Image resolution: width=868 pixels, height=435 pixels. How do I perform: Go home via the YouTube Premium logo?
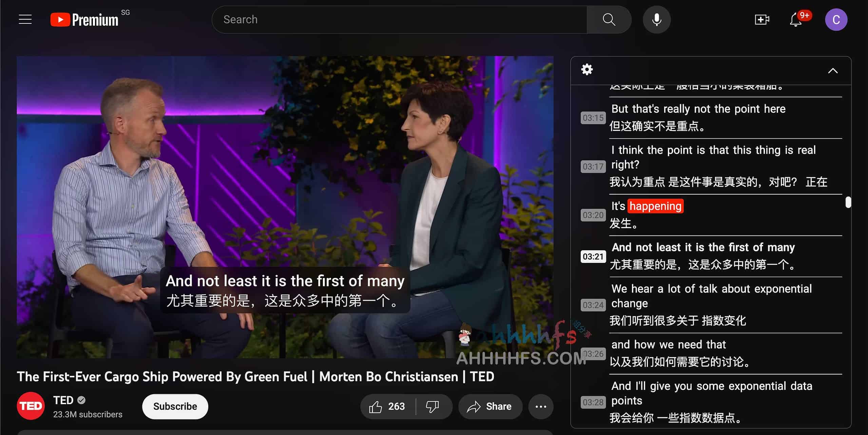pos(84,19)
